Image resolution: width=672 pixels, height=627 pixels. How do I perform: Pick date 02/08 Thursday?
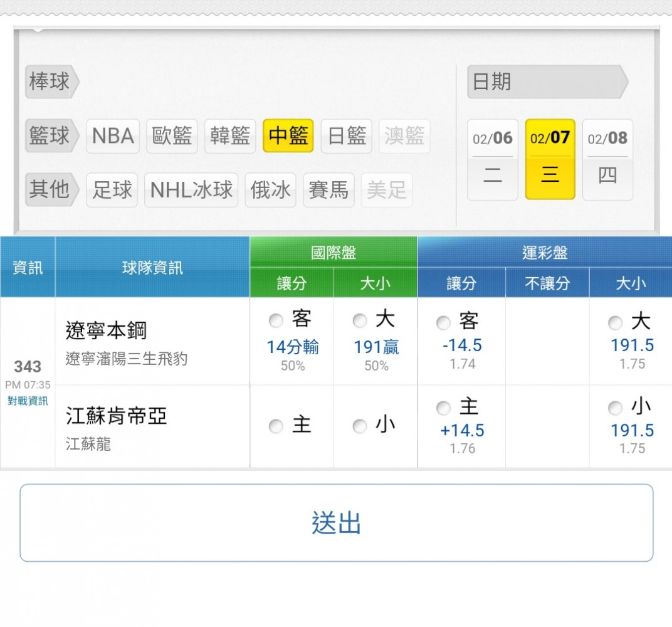coord(607,159)
